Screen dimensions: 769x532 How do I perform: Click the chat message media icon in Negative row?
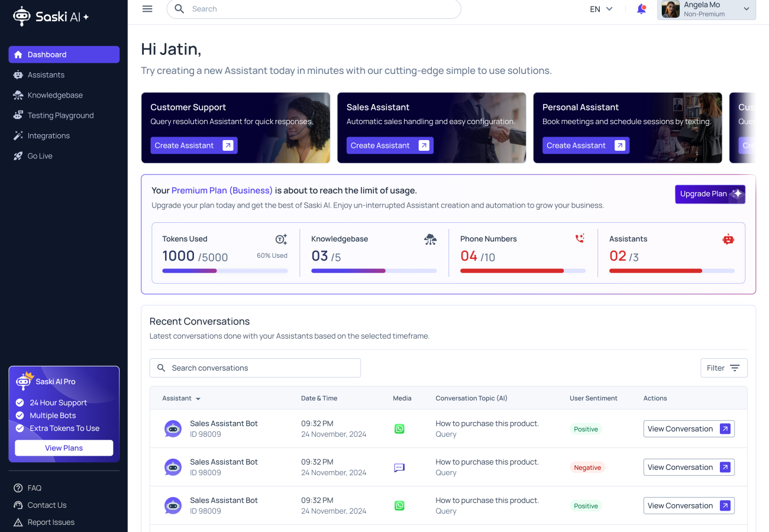(x=399, y=468)
